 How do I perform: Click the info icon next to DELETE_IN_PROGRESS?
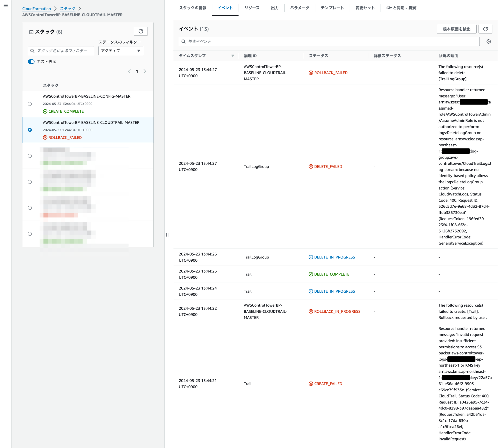point(311,257)
